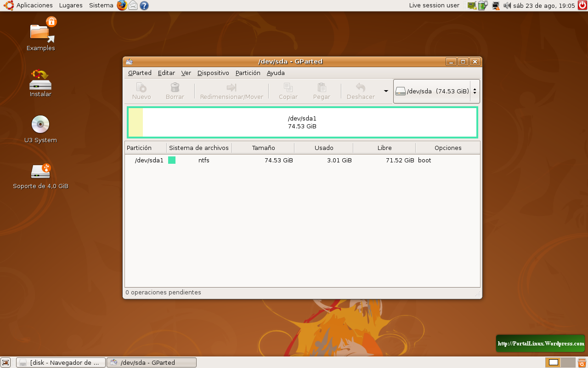Open the Ayuda menu
The height and width of the screenshot is (368, 588).
[x=276, y=73]
